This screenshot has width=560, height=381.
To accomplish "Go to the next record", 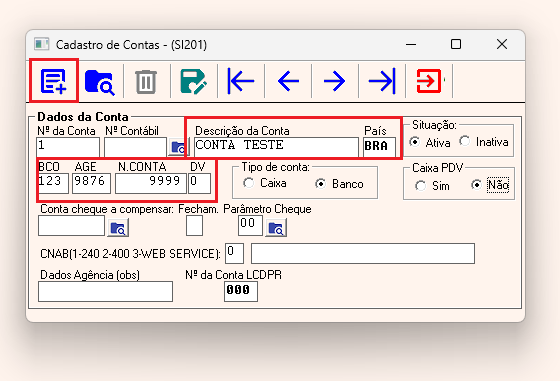I will pyautogui.click(x=335, y=81).
